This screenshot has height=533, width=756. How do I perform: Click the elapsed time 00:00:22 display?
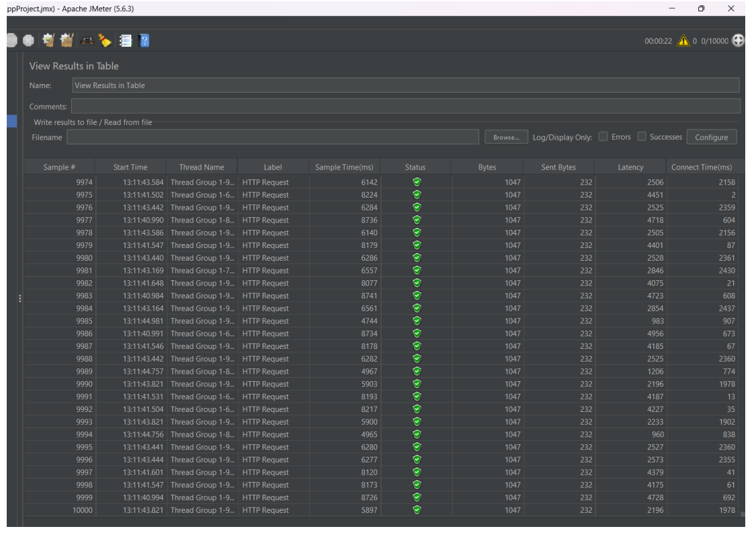(658, 41)
